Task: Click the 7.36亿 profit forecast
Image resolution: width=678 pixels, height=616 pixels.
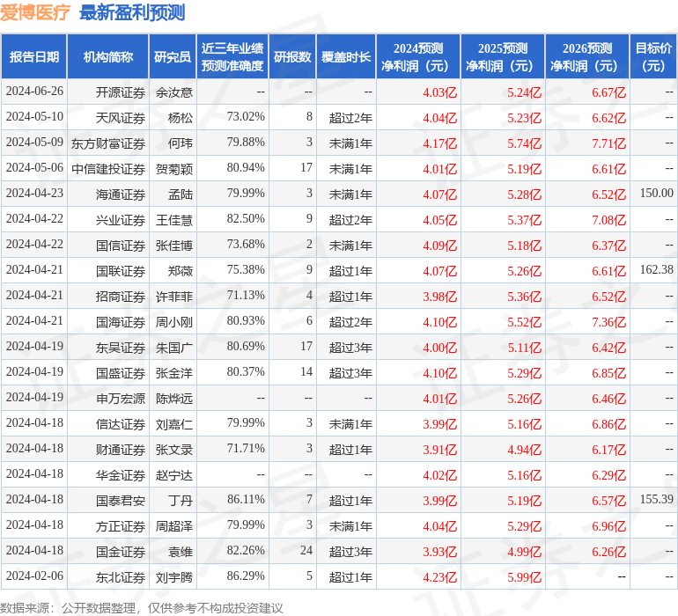Action: [608, 321]
